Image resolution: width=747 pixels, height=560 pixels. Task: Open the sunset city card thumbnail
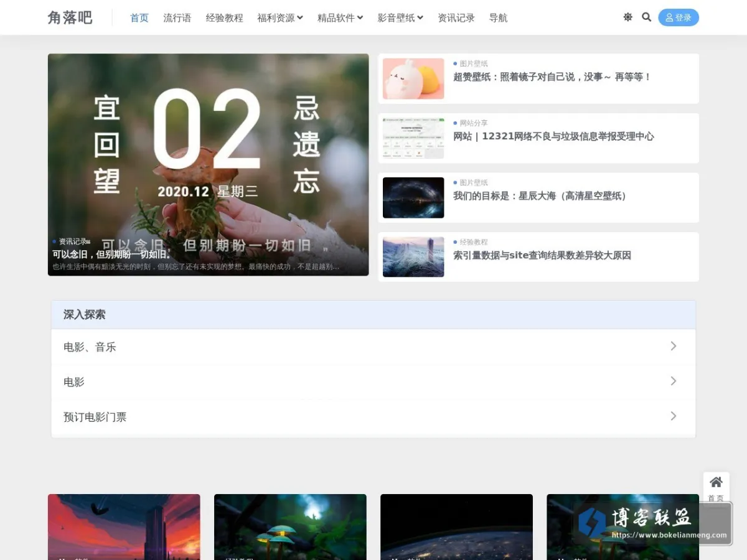point(124,527)
